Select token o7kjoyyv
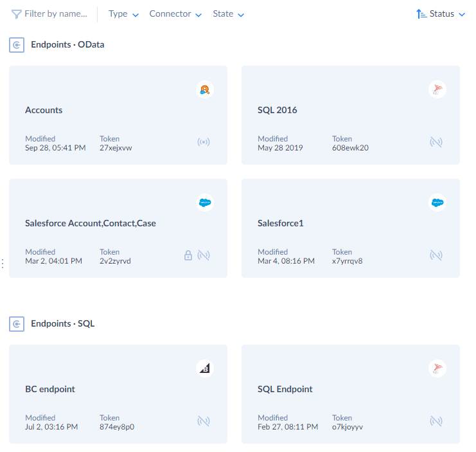The width and height of the screenshot is (476, 452). (348, 427)
